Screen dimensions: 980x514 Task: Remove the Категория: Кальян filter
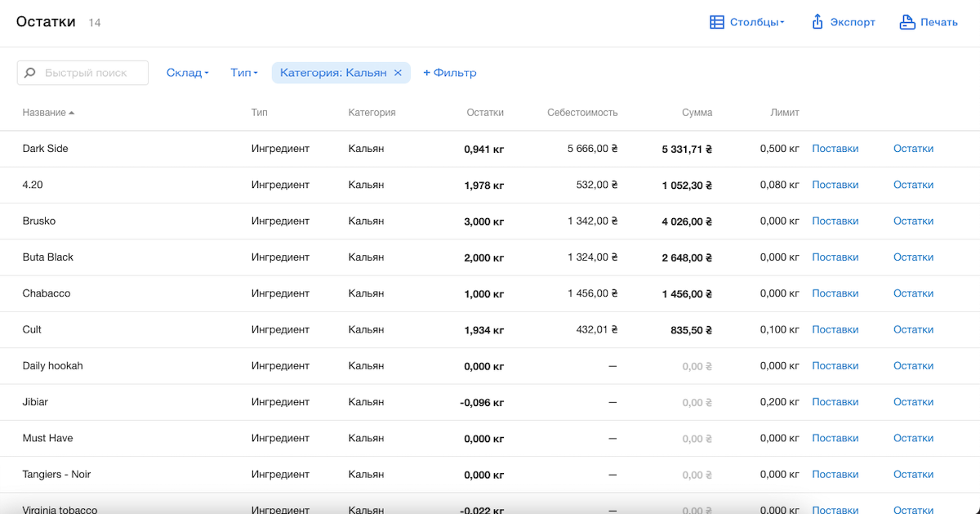(398, 73)
